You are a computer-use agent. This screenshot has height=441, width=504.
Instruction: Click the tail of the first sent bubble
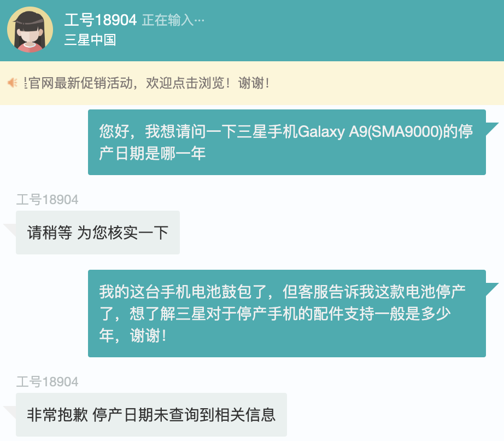tap(492, 129)
